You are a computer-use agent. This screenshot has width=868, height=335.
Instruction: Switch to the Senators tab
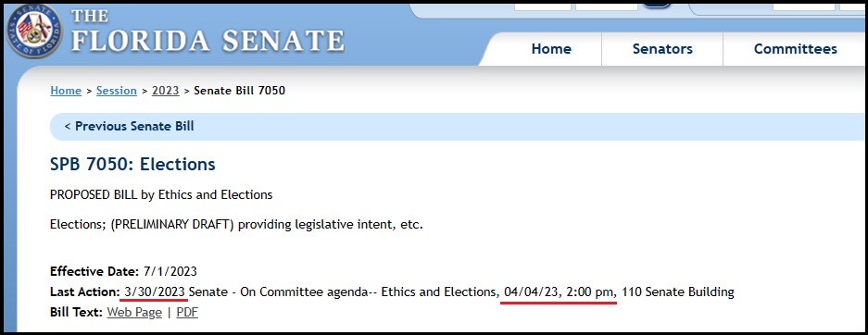point(662,49)
